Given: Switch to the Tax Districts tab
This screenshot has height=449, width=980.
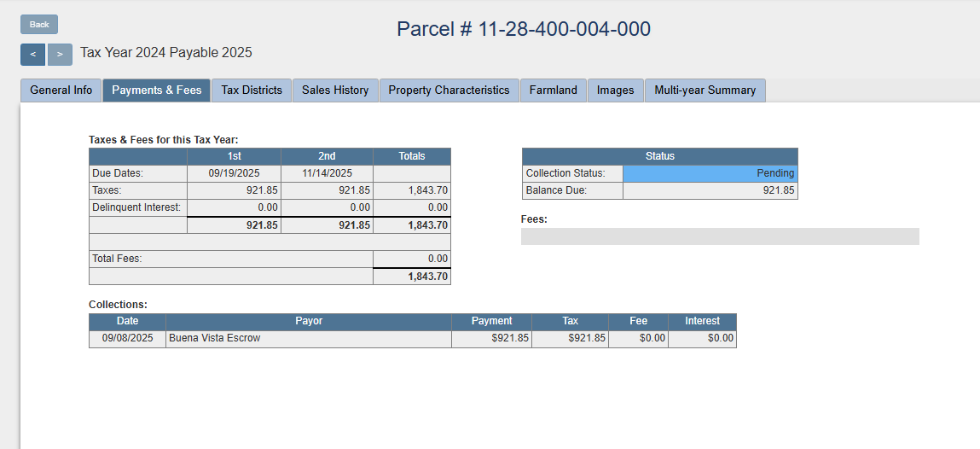Looking at the screenshot, I should coord(252,90).
